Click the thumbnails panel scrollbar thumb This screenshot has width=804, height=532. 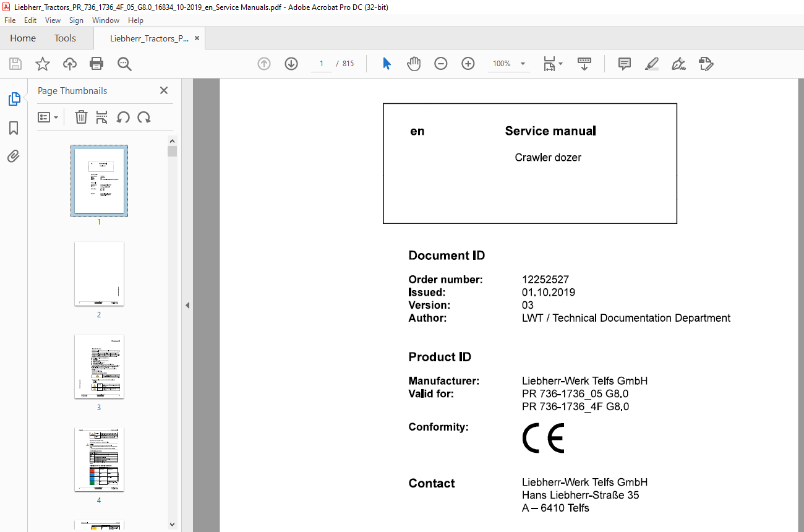tap(172, 152)
